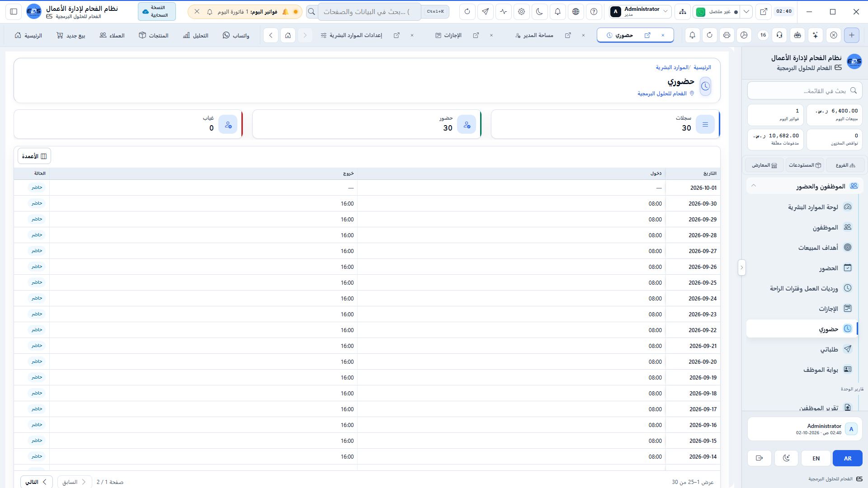Select the الفروع branches button

coord(845,165)
